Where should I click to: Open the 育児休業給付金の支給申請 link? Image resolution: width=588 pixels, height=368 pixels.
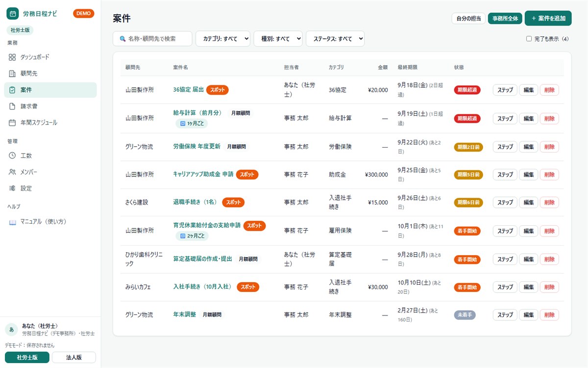207,225
